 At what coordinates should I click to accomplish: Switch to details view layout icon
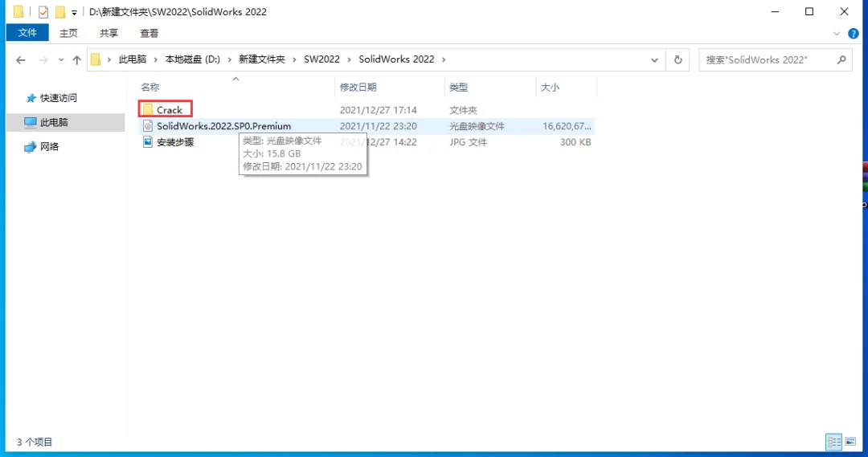coord(833,442)
